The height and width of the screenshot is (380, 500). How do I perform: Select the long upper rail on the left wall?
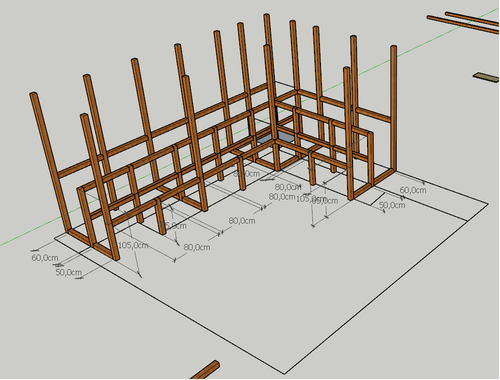coord(163,130)
